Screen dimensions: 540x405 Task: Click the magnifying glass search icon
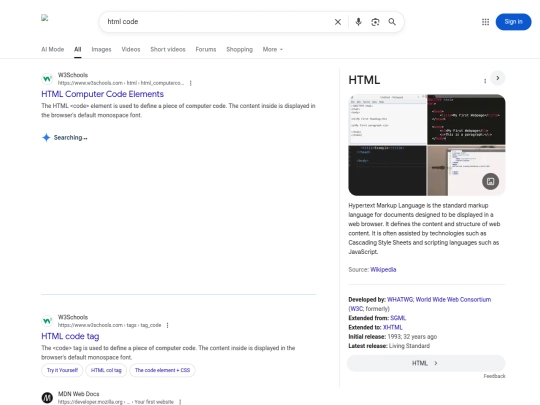coord(392,22)
